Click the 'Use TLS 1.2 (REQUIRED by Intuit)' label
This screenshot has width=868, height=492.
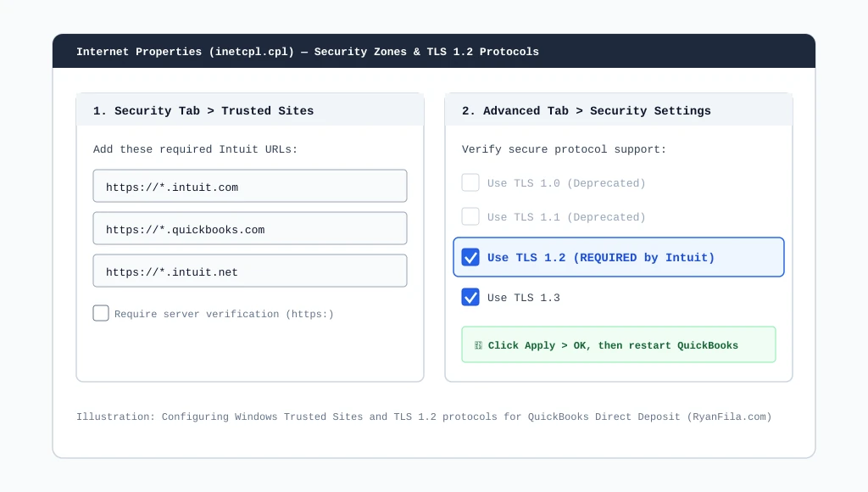601,258
